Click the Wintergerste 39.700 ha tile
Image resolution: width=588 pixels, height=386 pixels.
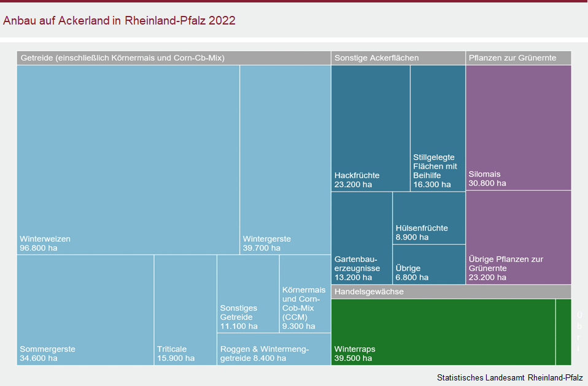285,160
